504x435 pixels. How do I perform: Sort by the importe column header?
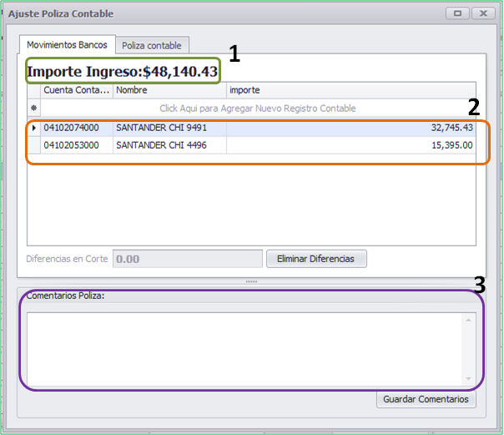tap(351, 90)
